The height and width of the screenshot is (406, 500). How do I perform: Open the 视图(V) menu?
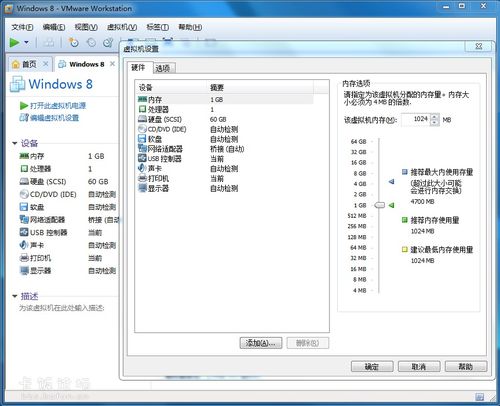(86, 27)
